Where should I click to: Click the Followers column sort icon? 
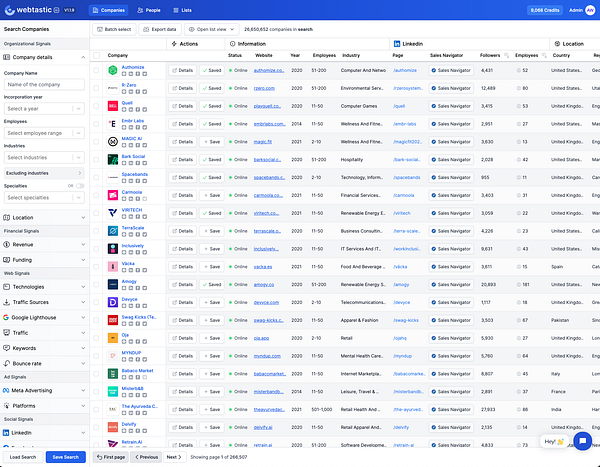pos(506,56)
